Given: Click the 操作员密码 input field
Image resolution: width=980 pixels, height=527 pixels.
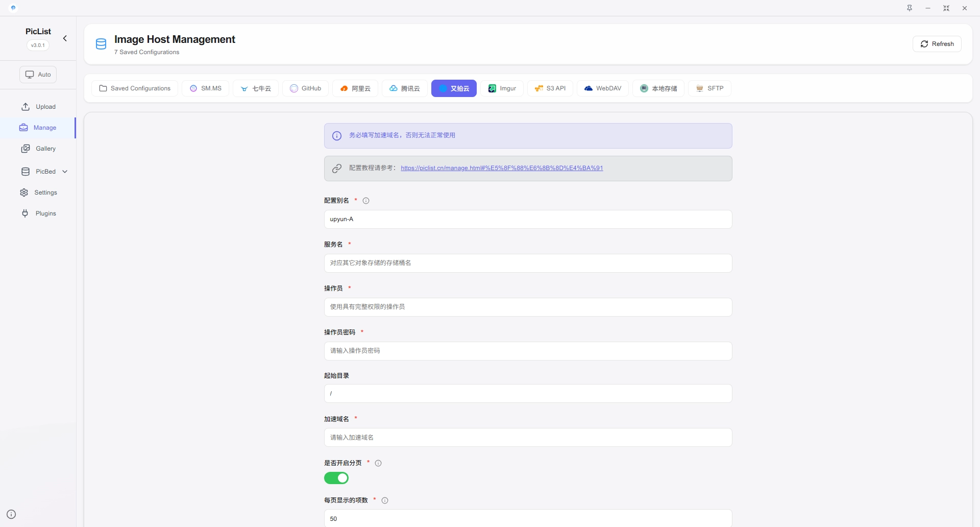Looking at the screenshot, I should [528, 351].
